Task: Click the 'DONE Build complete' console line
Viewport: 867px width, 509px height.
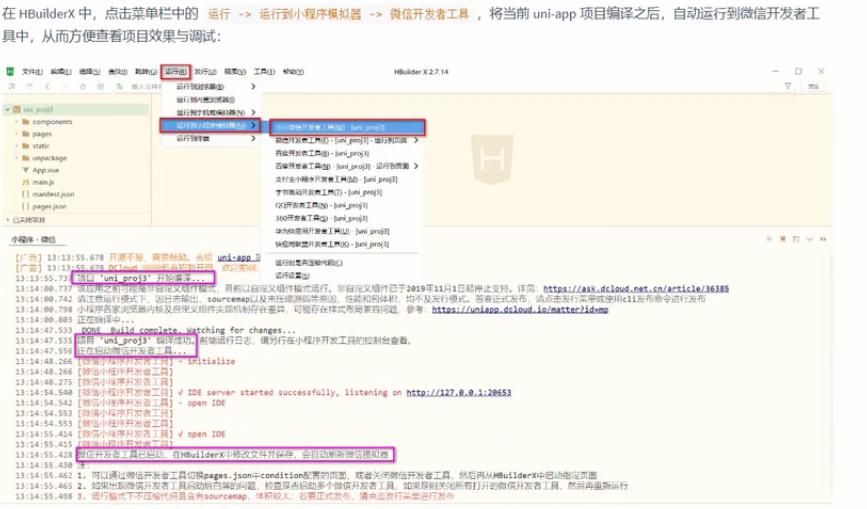Action: (188, 330)
